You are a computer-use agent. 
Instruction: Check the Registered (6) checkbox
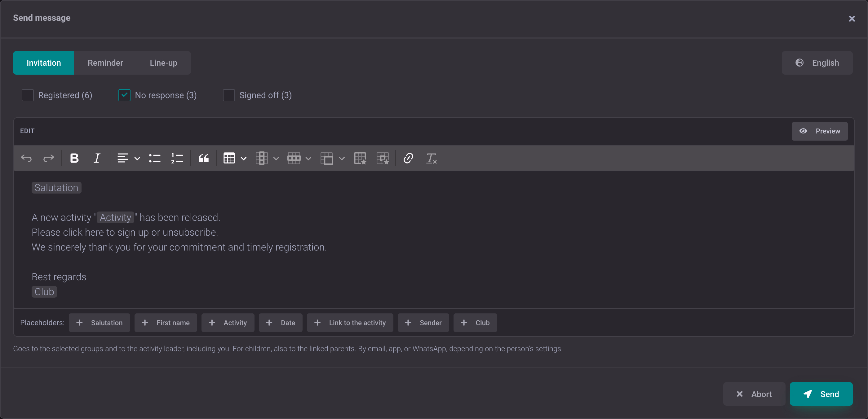28,95
